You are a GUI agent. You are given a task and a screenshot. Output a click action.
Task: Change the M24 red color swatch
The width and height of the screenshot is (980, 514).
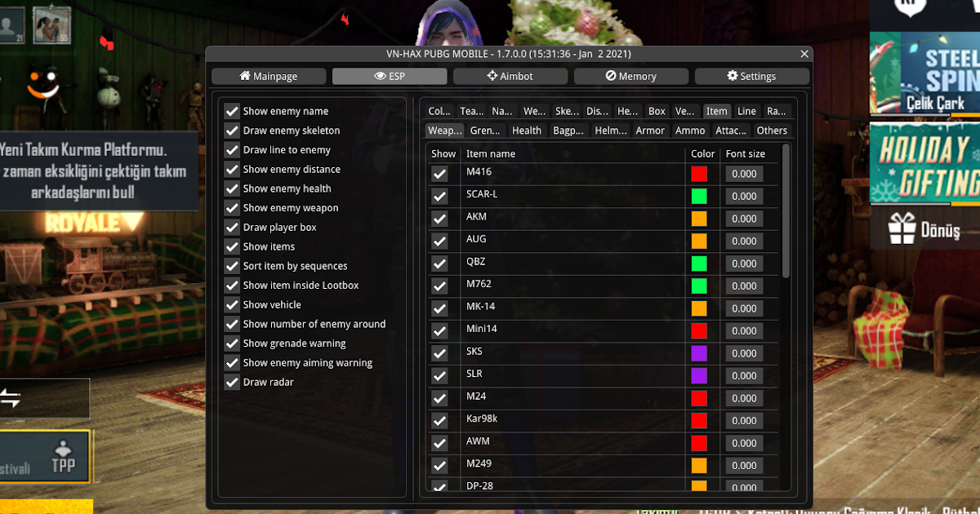pyautogui.click(x=699, y=398)
